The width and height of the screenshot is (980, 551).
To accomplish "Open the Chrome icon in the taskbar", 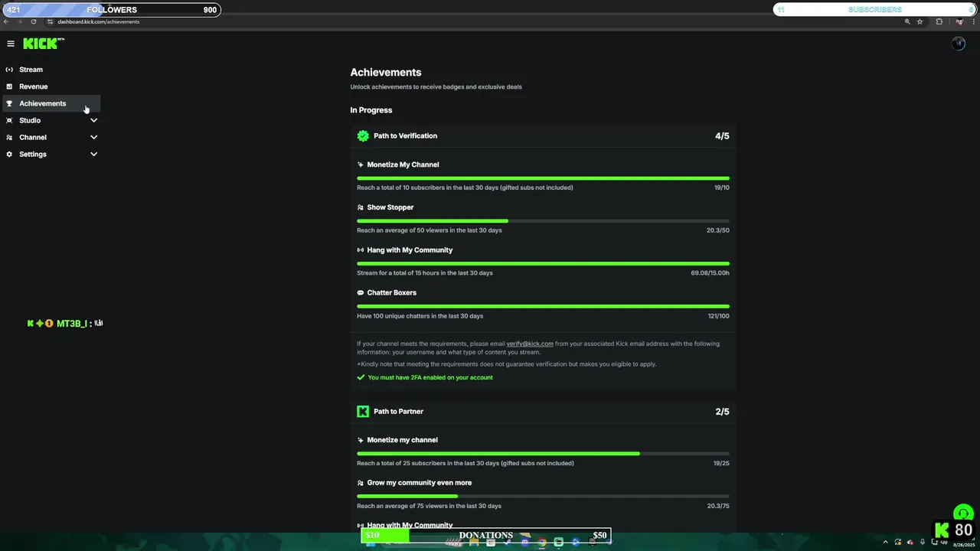I will pos(542,542).
